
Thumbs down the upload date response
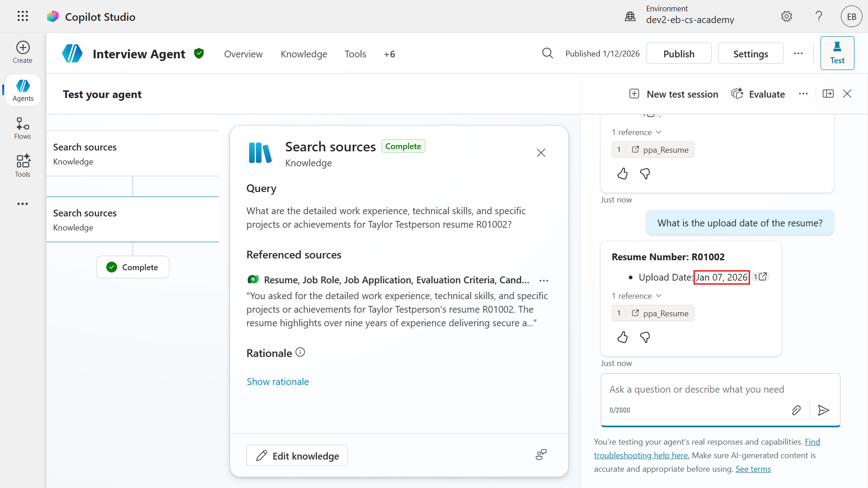pos(645,337)
